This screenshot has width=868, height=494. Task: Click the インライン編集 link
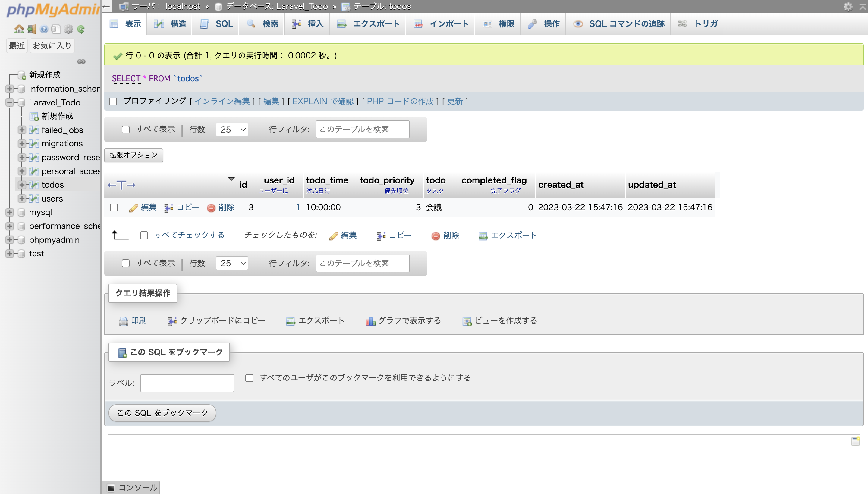222,102
